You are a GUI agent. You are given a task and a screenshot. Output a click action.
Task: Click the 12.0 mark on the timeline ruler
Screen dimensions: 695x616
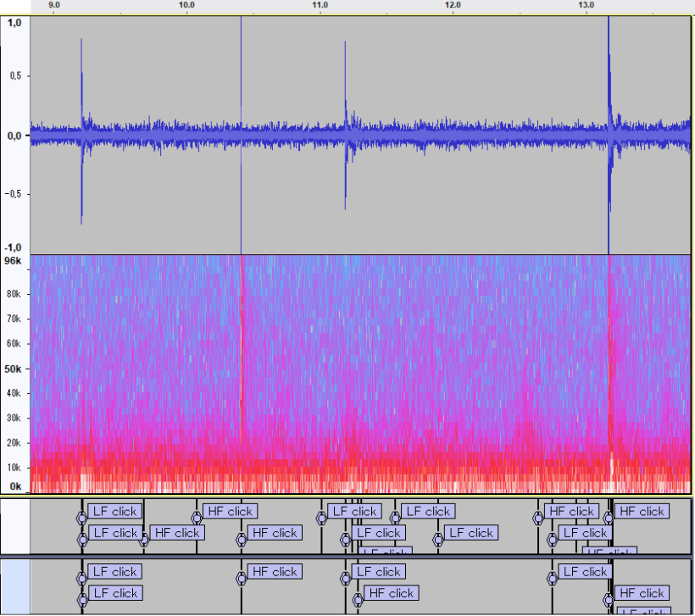[453, 5]
